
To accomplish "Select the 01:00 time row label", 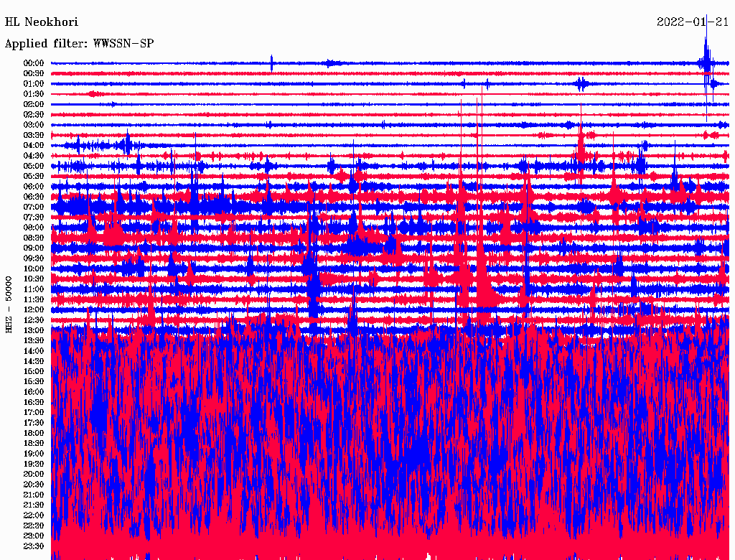I will pyautogui.click(x=33, y=83).
